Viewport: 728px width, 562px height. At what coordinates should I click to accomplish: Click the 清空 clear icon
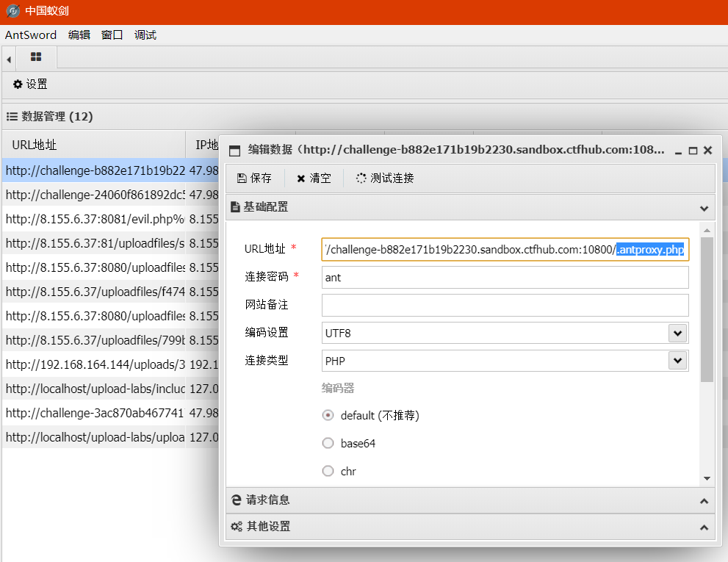pyautogui.click(x=301, y=177)
